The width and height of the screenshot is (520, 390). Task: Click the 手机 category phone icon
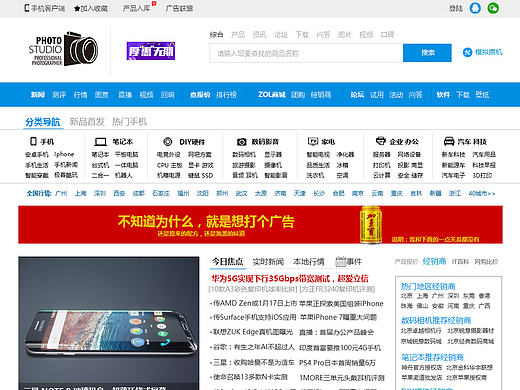coord(33,141)
